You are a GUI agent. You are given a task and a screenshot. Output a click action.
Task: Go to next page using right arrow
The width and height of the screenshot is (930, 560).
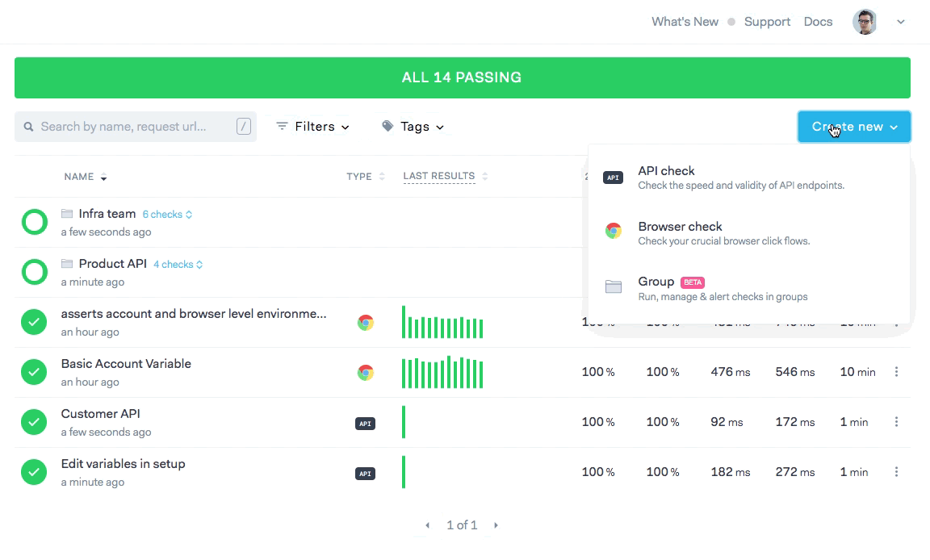(x=496, y=525)
